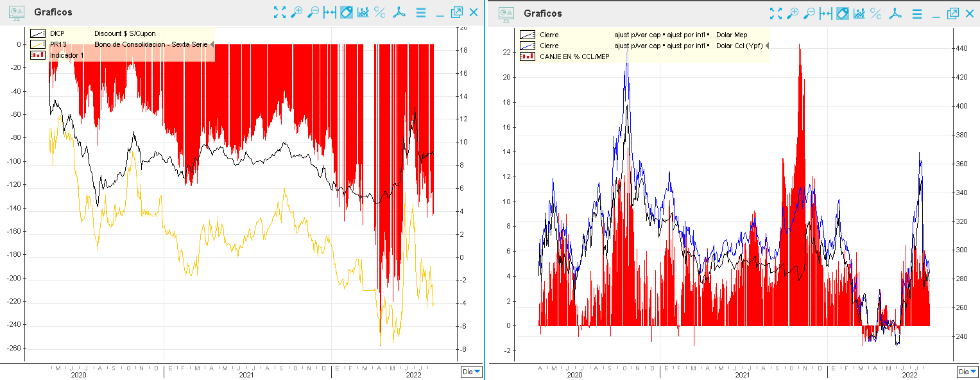
Task: Toggle the legend tag button on left chart
Action: pos(346,12)
